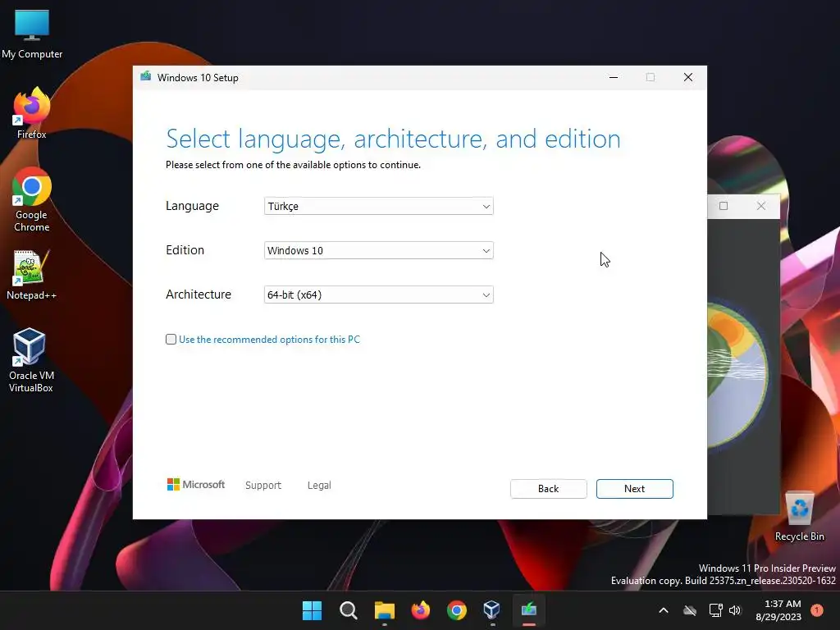Image resolution: width=840 pixels, height=630 pixels.
Task: Show hidden system tray icons
Action: pyautogui.click(x=663, y=610)
